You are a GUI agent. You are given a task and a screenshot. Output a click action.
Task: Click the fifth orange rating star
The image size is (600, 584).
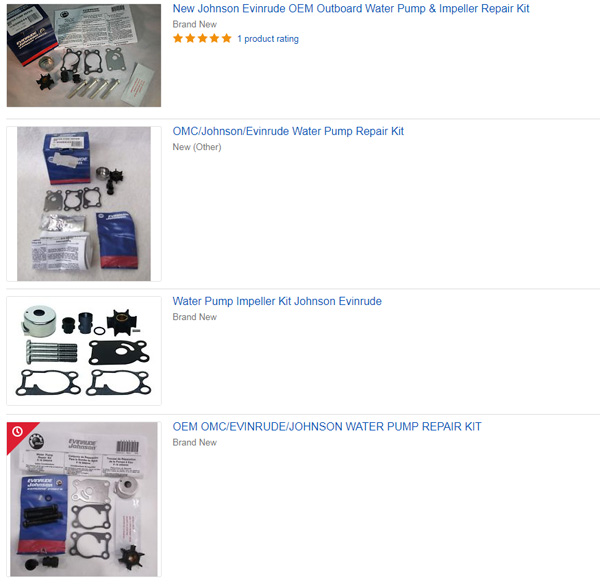click(x=227, y=38)
